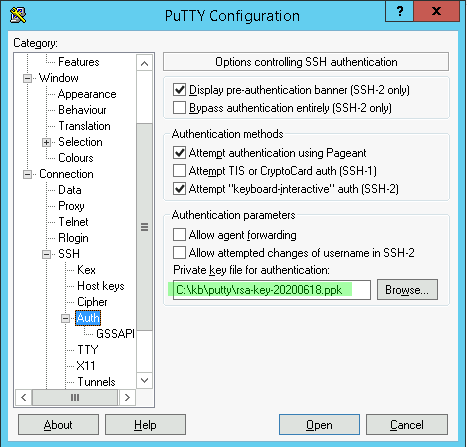Click the horizontal scrollbar thumb in tree
The height and width of the screenshot is (447, 467).
pos(75,397)
